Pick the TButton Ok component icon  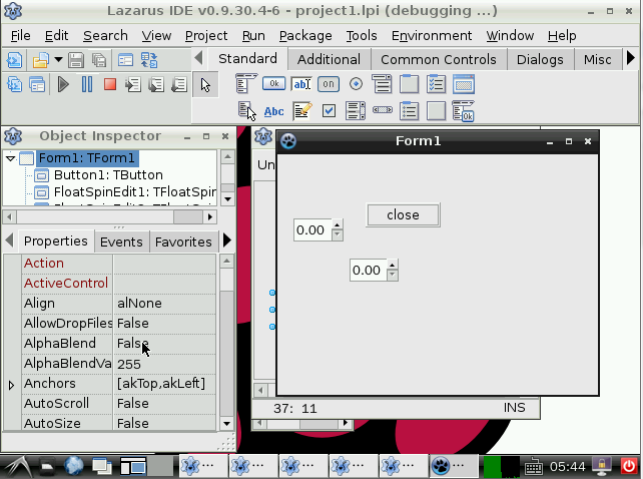pyautogui.click(x=274, y=84)
